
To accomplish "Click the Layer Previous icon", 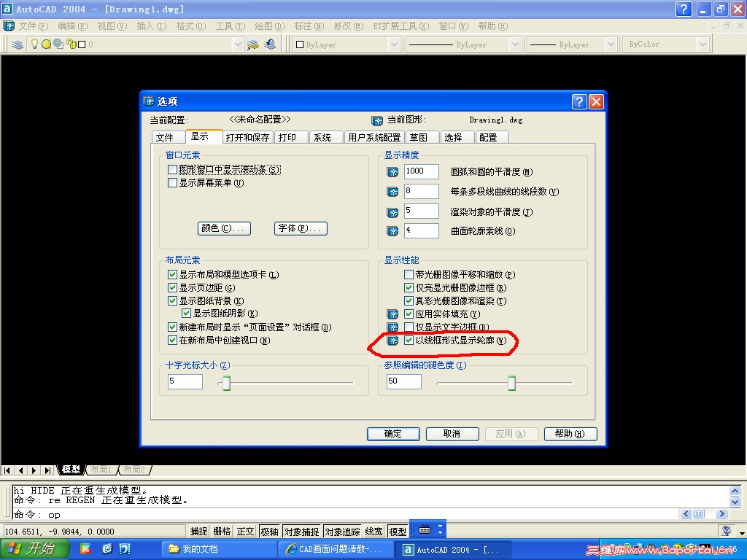I will pyautogui.click(x=270, y=44).
